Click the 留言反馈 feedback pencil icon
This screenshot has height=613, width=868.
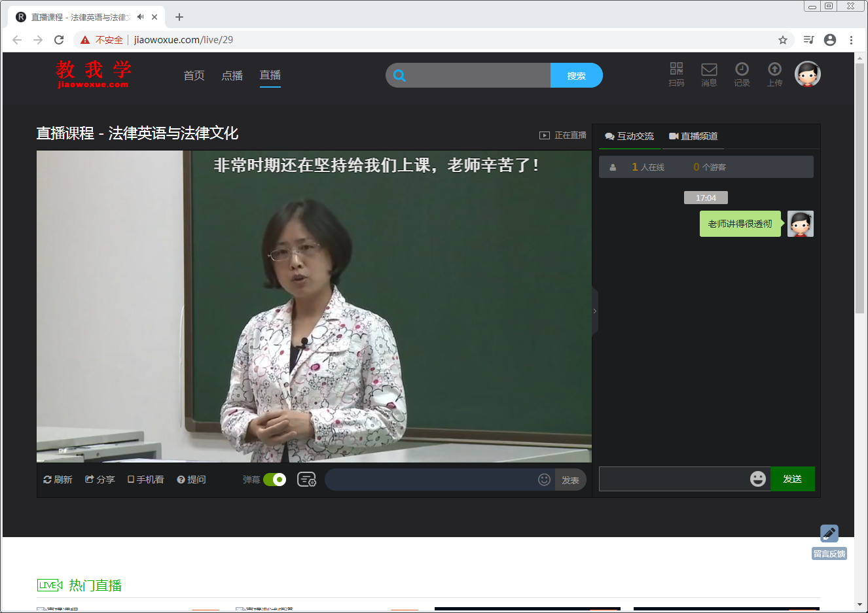(829, 533)
